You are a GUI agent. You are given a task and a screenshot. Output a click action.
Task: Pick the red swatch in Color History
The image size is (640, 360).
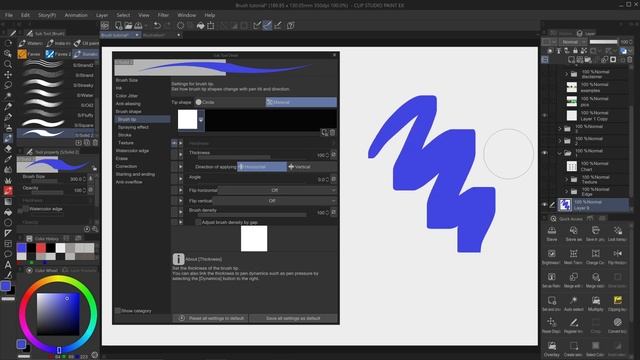[x=41, y=248]
